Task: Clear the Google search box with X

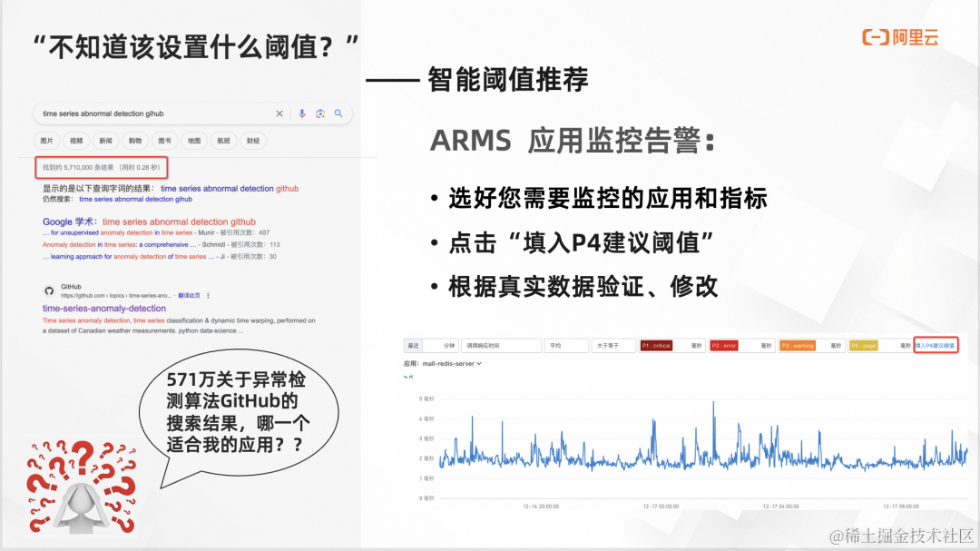Action: point(279,113)
